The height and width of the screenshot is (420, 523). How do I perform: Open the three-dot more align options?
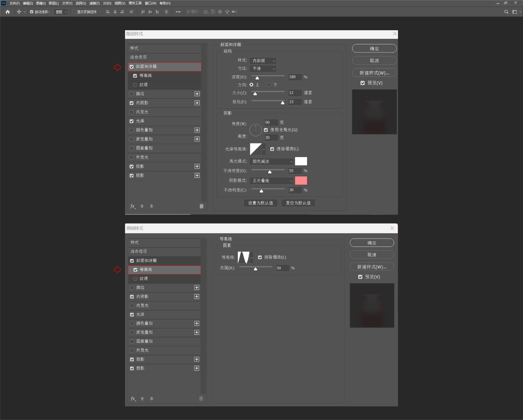(178, 12)
